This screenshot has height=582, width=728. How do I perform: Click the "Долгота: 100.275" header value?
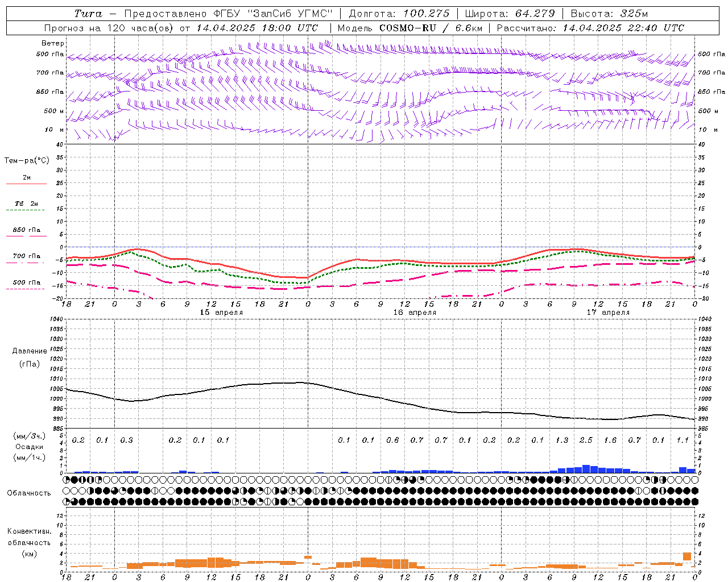point(399,14)
